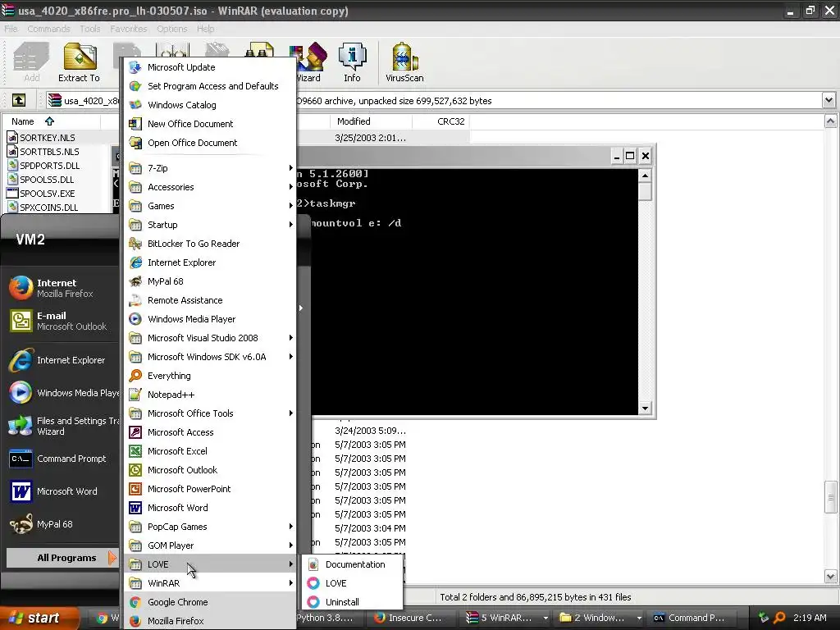The height and width of the screenshot is (630, 840).
Task: Expand the PopCap Games folder
Action: pos(211,527)
